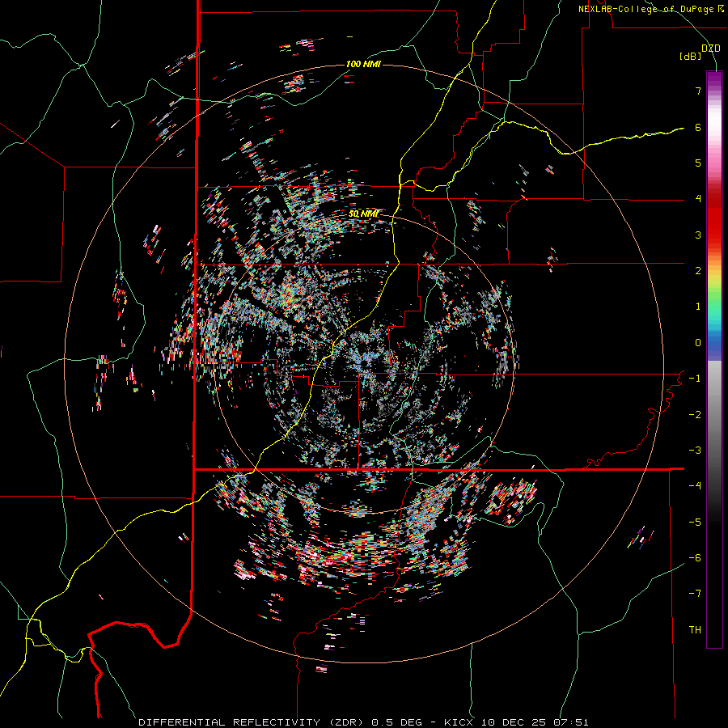Click the 4 dB label on color scale
The width and height of the screenshot is (728, 728).
(698, 199)
